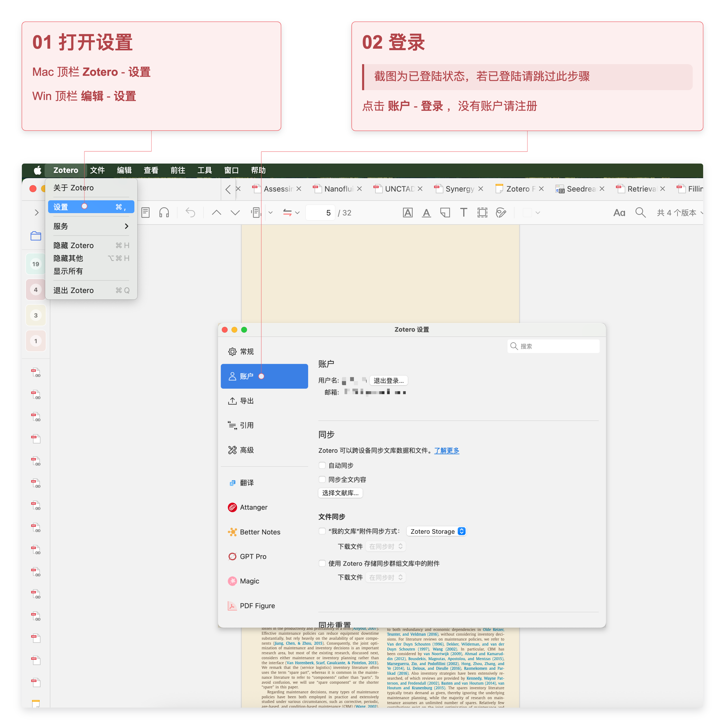This screenshot has width=725, height=728.
Task: Select the red badge numbered 4
Action: [x=36, y=290]
